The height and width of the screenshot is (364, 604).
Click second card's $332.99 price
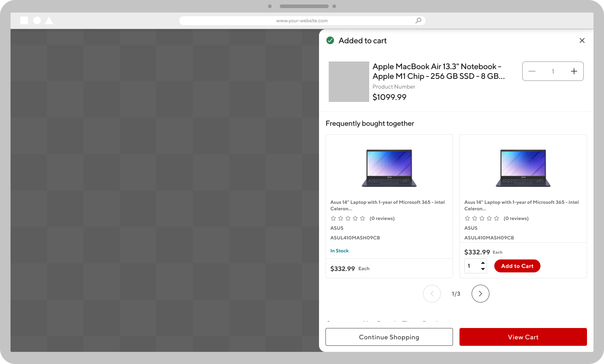pyautogui.click(x=477, y=252)
